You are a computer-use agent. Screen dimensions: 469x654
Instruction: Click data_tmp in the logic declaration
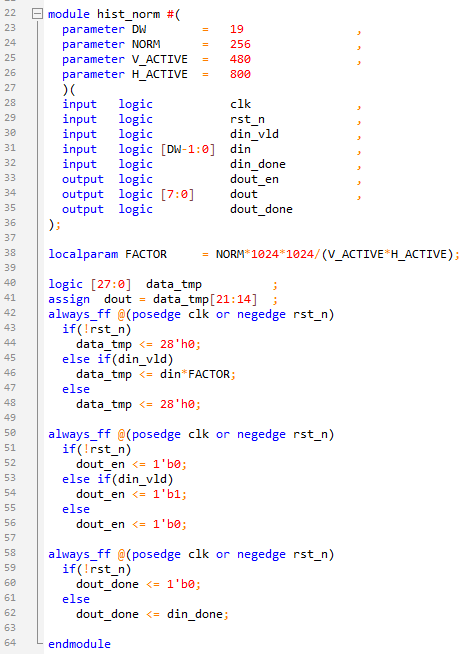(x=174, y=284)
